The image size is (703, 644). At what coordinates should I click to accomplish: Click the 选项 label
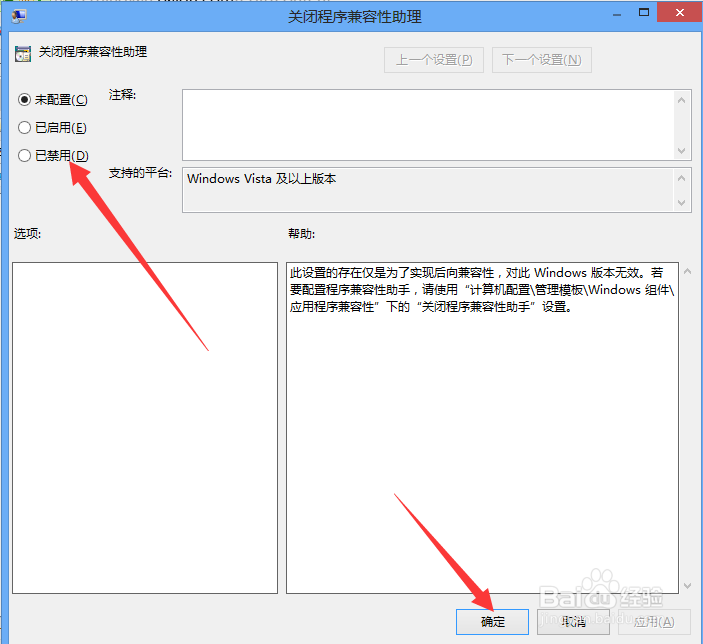pyautogui.click(x=27, y=233)
